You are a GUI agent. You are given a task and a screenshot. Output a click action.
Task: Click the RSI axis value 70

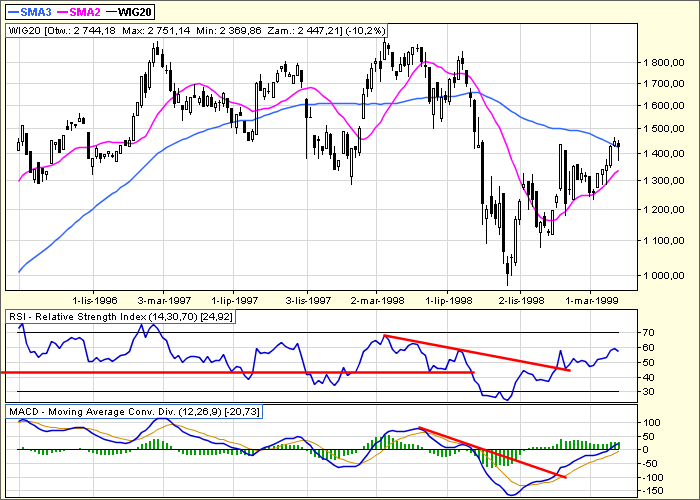tap(649, 332)
